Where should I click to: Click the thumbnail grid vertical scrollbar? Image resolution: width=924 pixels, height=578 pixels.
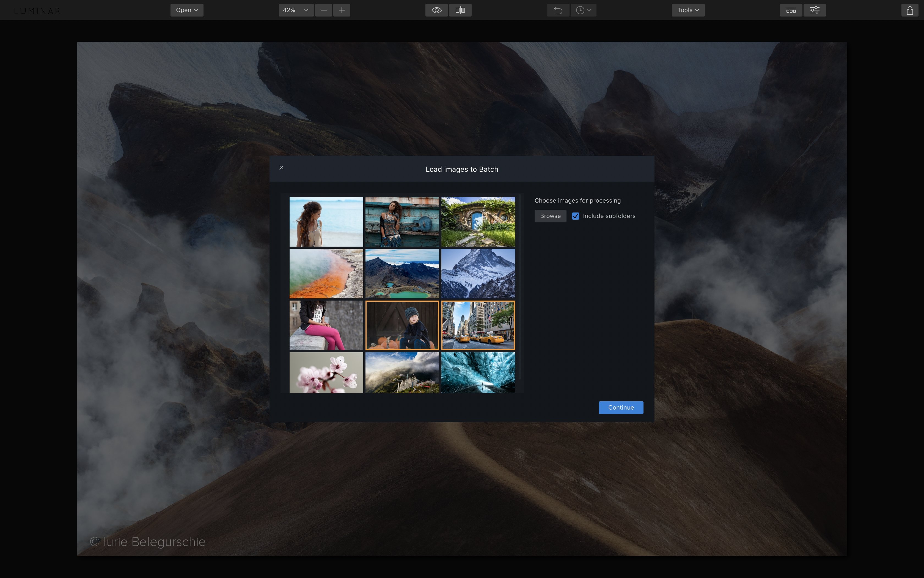pyautogui.click(x=520, y=287)
